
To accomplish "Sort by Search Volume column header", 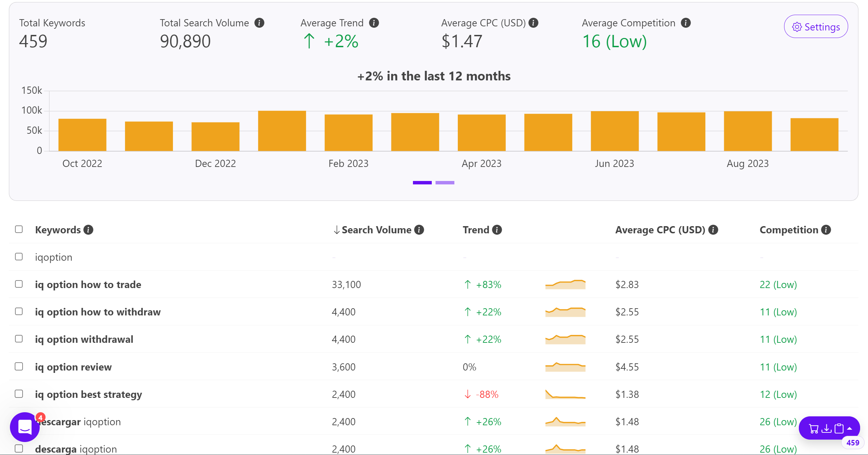I will (372, 230).
